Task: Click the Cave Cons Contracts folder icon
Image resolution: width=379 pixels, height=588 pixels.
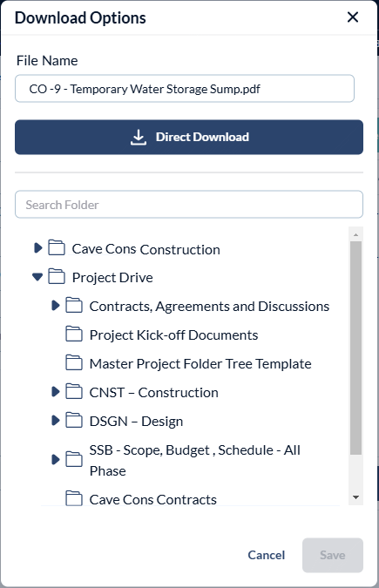Action: 74,498
